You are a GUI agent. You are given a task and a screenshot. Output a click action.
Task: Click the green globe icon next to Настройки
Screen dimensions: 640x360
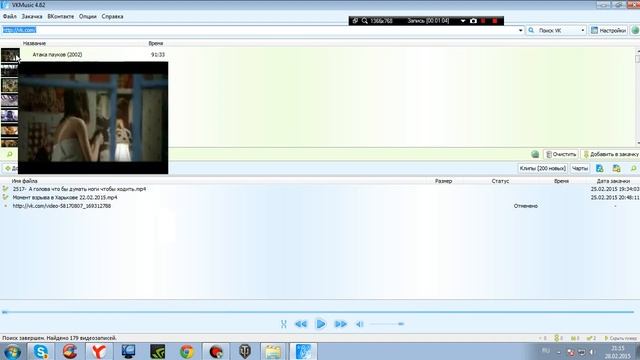(635, 30)
